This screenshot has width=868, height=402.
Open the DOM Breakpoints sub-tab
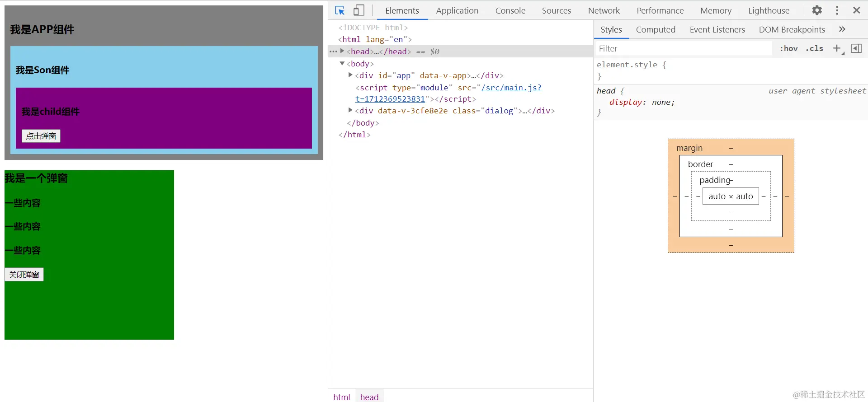(x=792, y=29)
